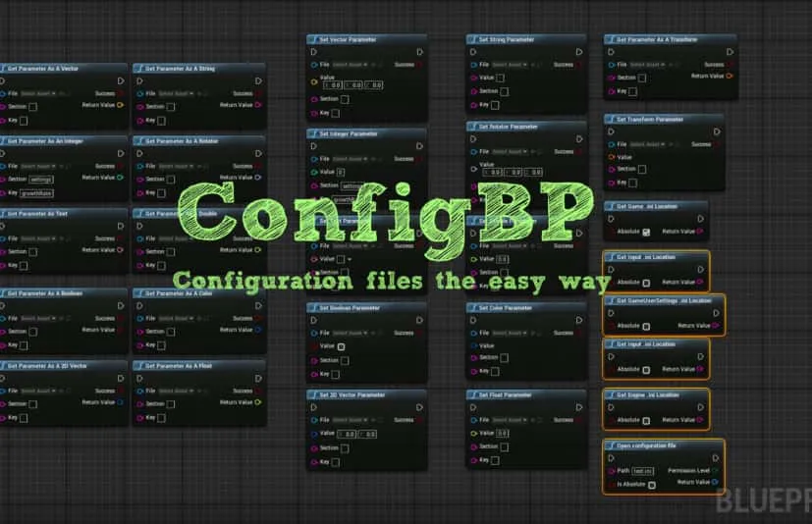Click Section pin of Set Color Parameter
This screenshot has height=524, width=812.
click(x=473, y=358)
